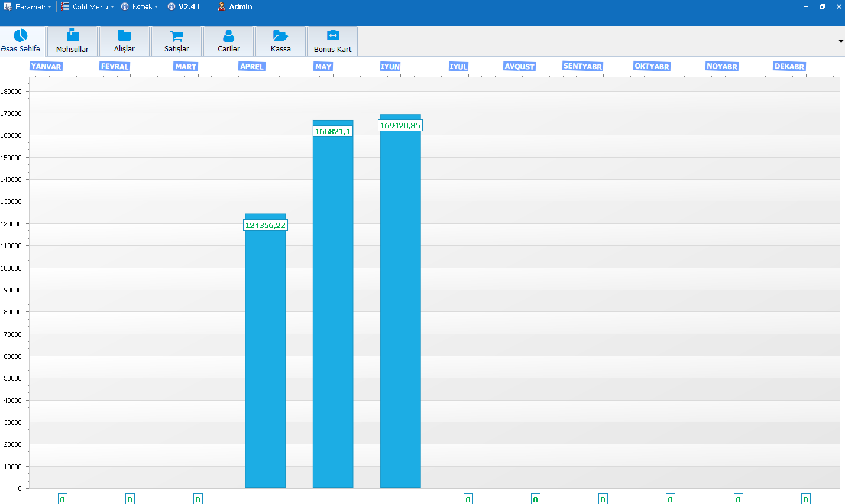Click the zero value under YANVAR

click(62, 499)
